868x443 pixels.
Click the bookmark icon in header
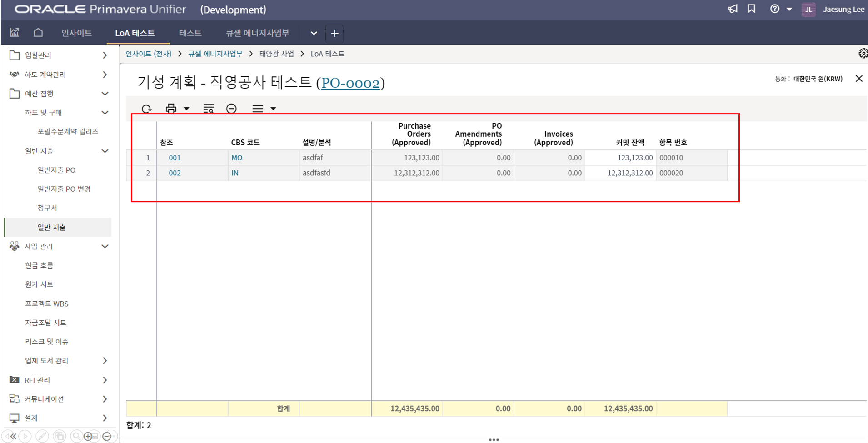click(752, 9)
